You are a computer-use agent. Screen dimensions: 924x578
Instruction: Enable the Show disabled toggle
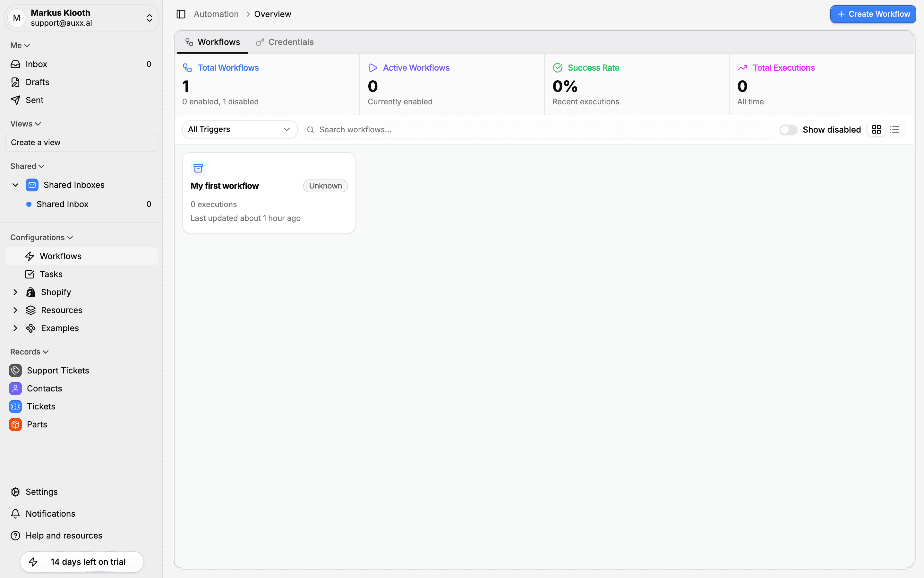coord(789,130)
